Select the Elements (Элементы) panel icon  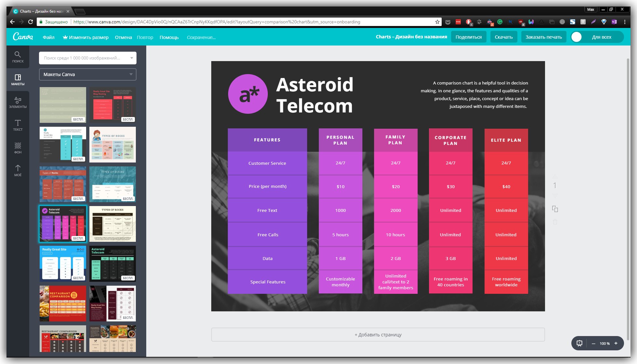(18, 101)
